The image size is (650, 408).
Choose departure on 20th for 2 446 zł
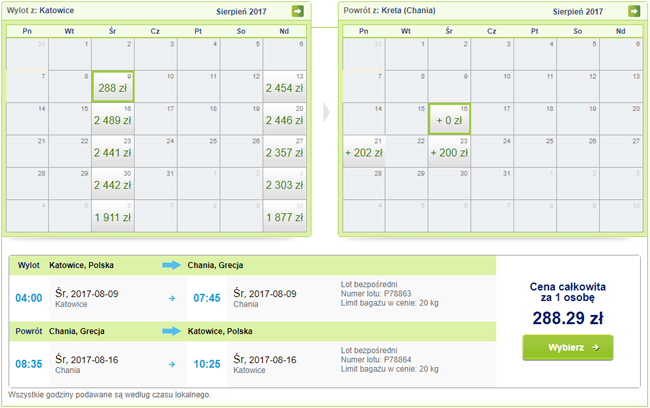click(284, 119)
